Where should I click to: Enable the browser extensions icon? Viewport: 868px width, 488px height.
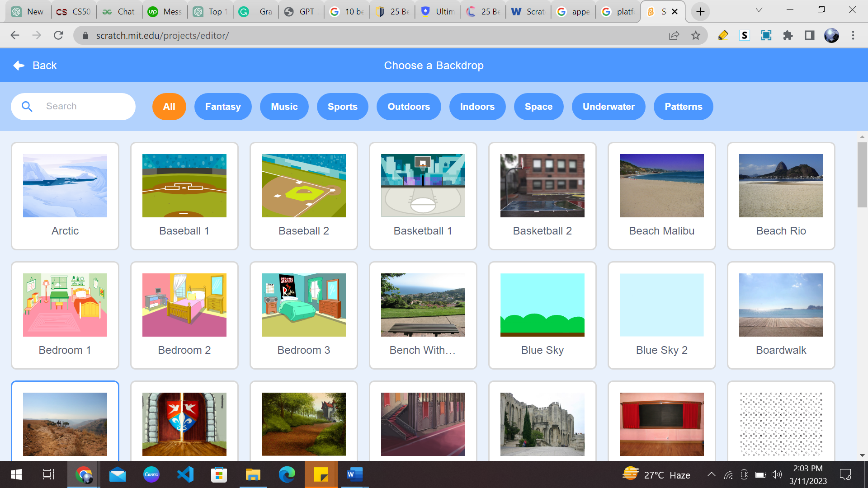(x=788, y=35)
